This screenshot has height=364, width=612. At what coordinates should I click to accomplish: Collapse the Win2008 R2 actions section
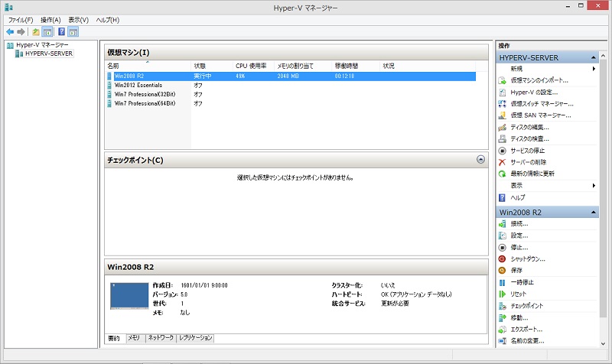point(594,213)
